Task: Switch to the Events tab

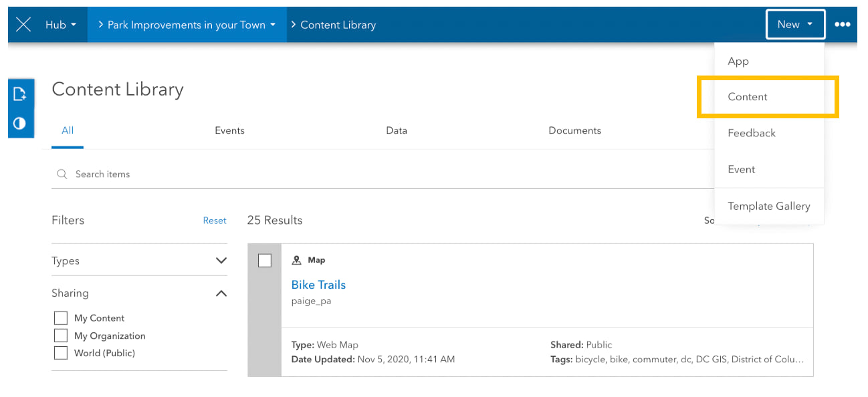Action: point(229,130)
